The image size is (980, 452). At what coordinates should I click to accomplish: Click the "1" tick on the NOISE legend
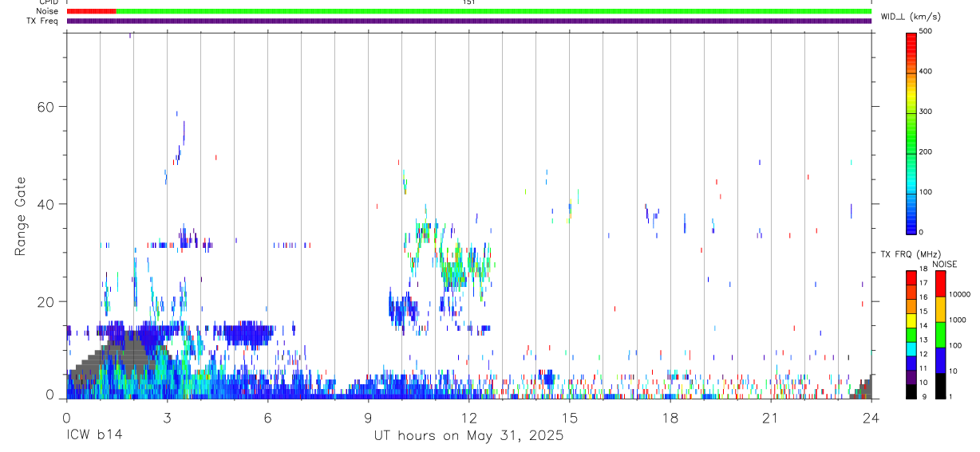(x=952, y=396)
